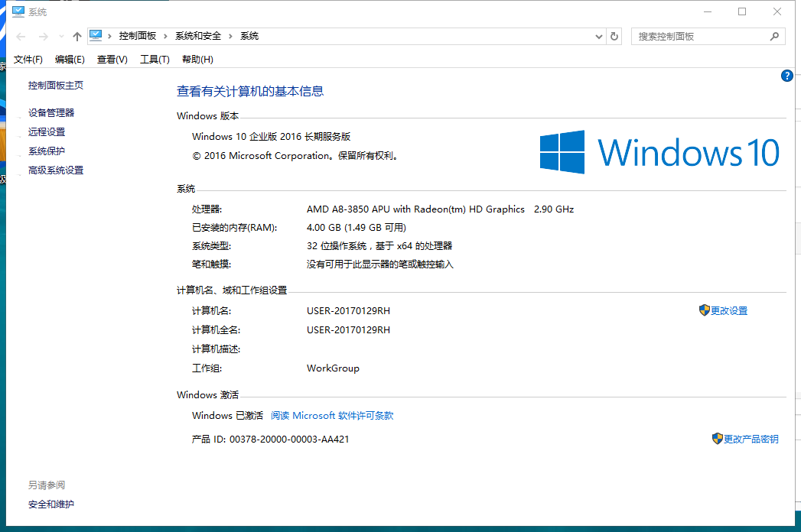Go up one level with Up arrow
Image resolution: width=801 pixels, height=532 pixels.
tap(77, 36)
